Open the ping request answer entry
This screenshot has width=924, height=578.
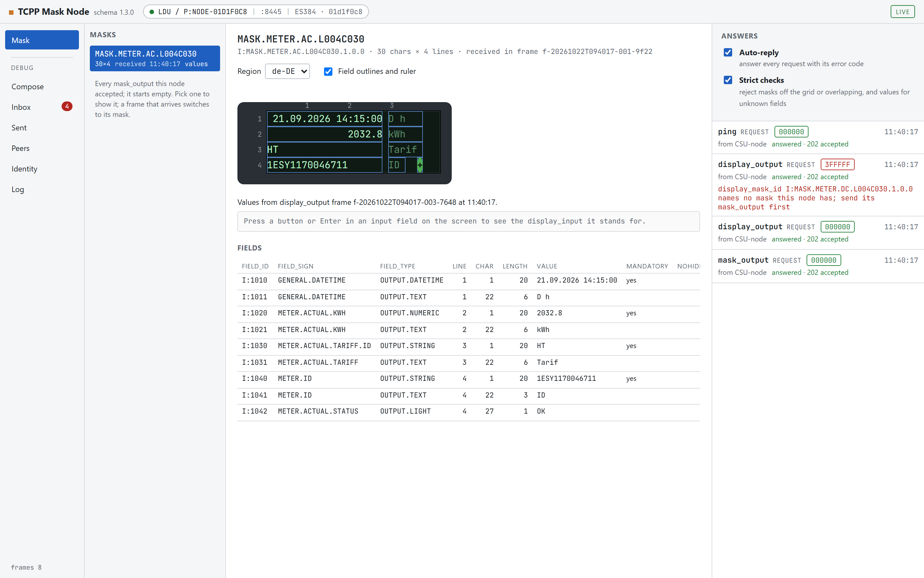818,138
